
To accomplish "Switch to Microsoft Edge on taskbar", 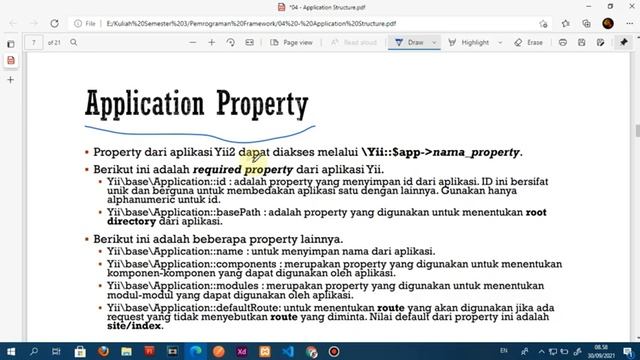I will (x=196, y=351).
